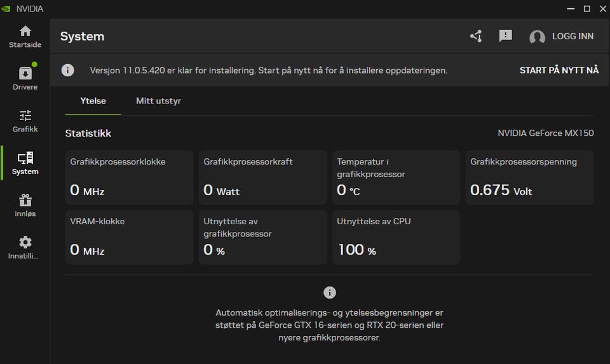Click the feedback notification icon
610x364 pixels.
[506, 36]
